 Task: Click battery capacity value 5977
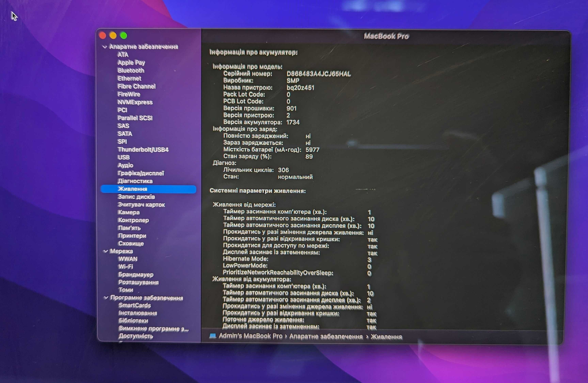[x=312, y=150]
